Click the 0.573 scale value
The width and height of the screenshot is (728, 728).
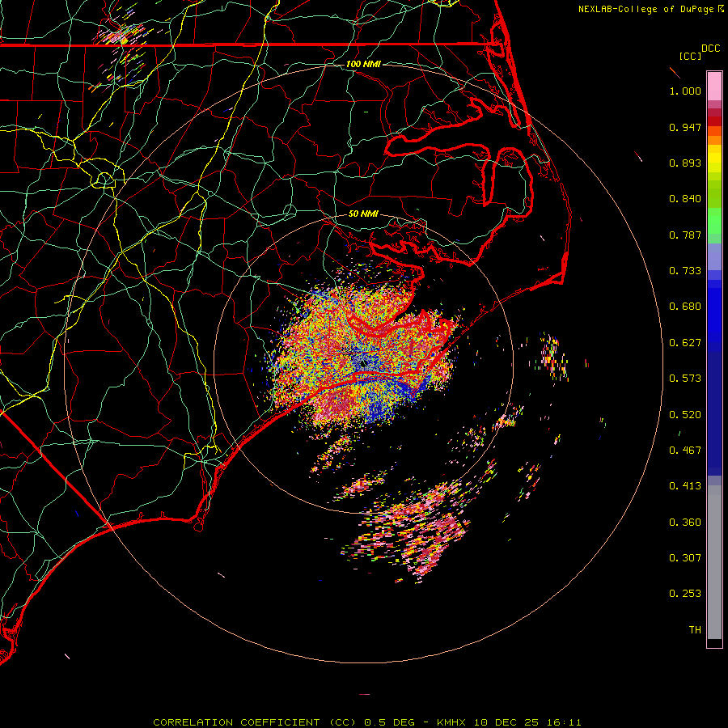685,379
